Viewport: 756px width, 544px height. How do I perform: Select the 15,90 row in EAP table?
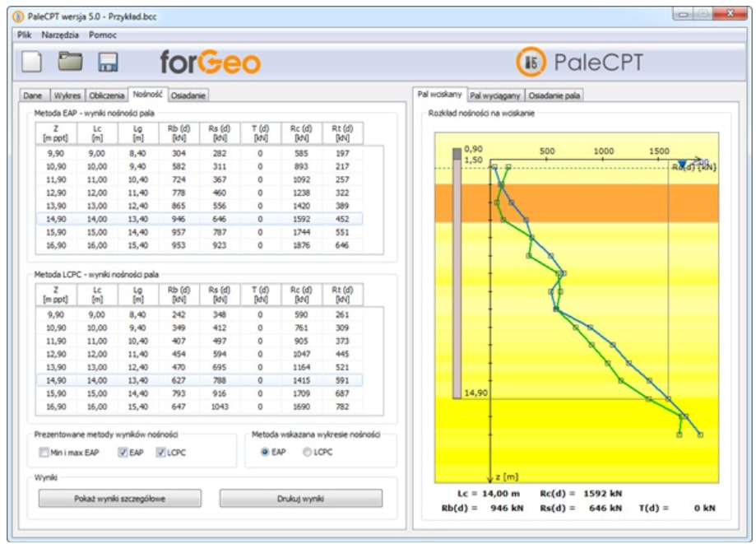(197, 232)
